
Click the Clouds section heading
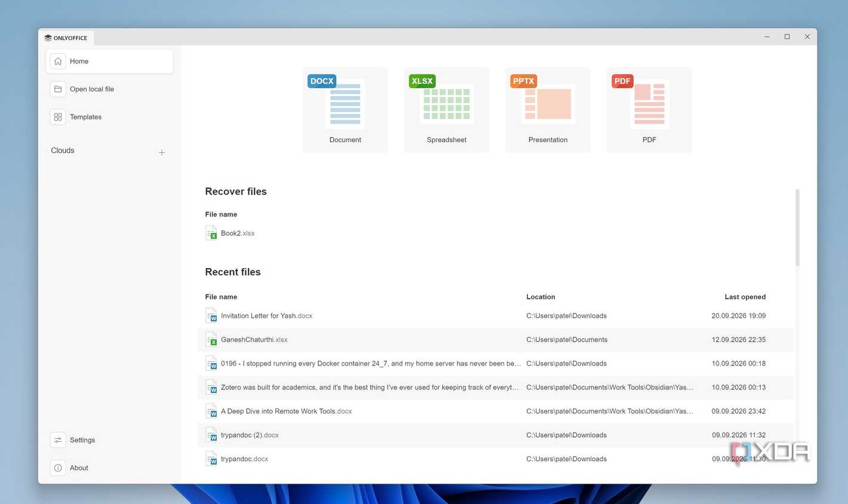(x=63, y=150)
